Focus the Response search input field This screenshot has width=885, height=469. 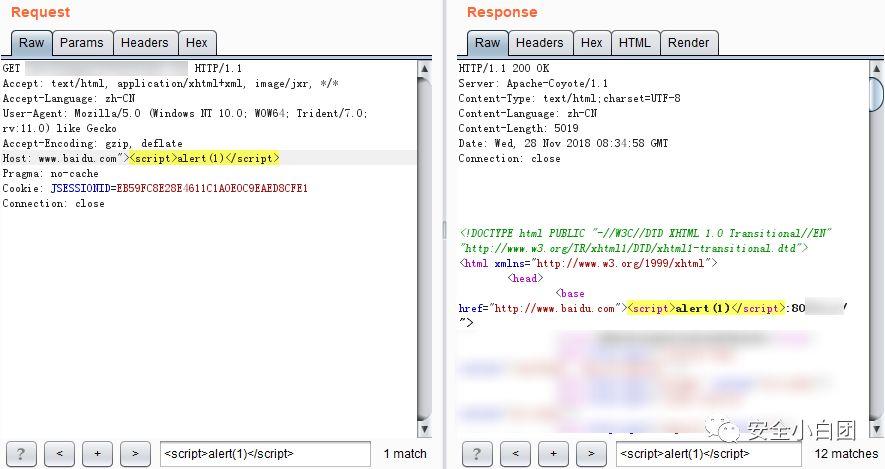pos(708,454)
